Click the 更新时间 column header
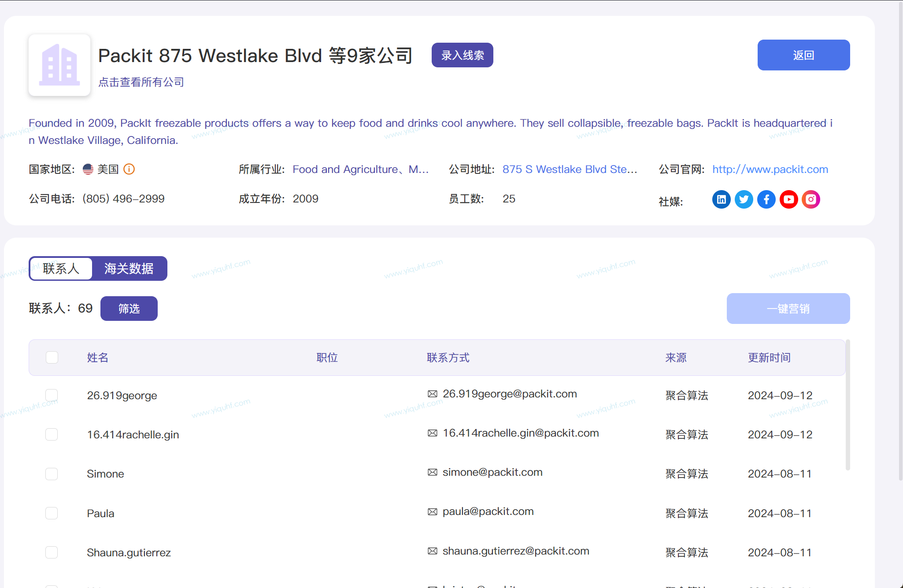Screen dimensions: 903x588 pos(770,357)
